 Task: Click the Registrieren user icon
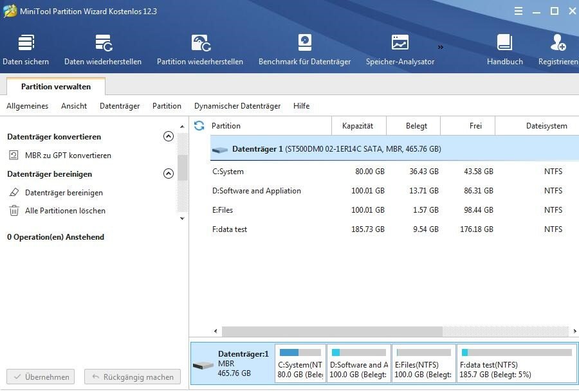pyautogui.click(x=558, y=44)
